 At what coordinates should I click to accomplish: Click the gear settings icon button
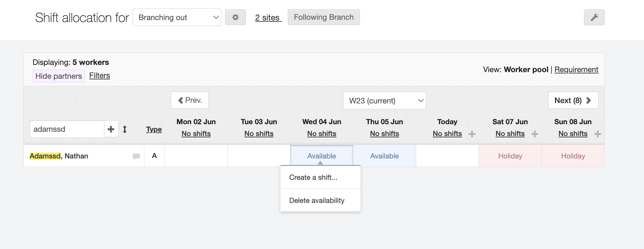(x=235, y=17)
